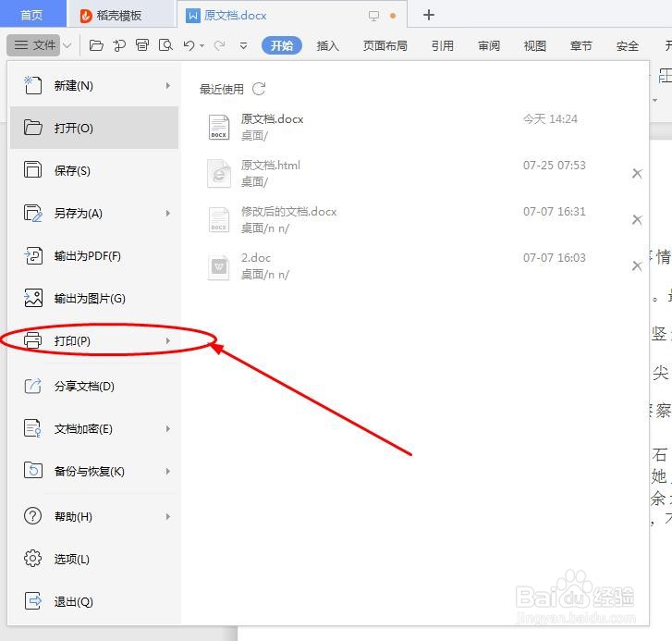The image size is (672, 641).
Task: Open the customize quick access toolbar dropdown
Action: coord(243,45)
